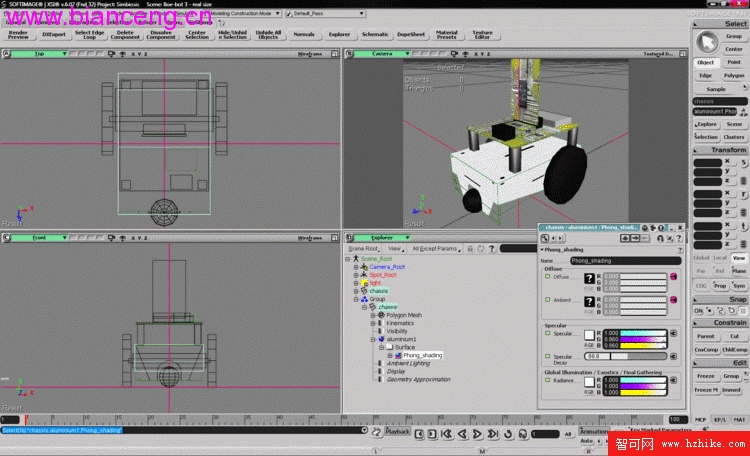Open the Texture Editor
This screenshot has height=456, width=750.
pos(482,34)
